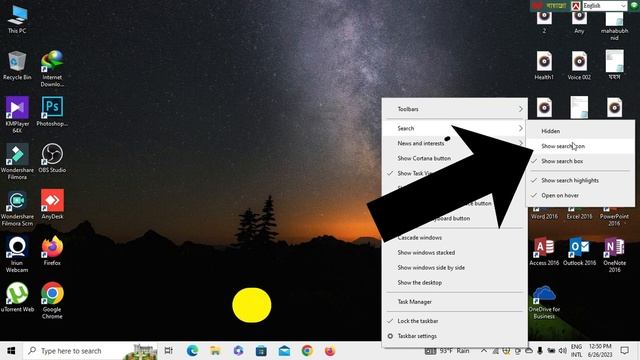Open Microsoft Store from the taskbar

coord(261,351)
